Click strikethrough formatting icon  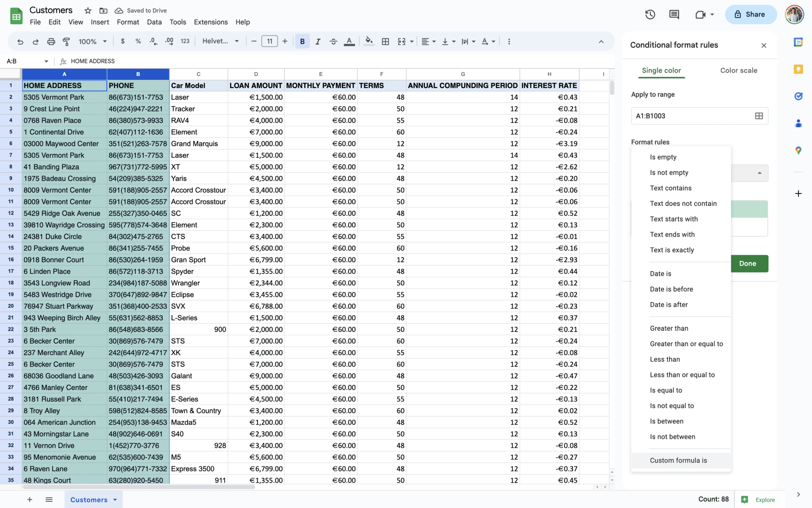coord(333,41)
